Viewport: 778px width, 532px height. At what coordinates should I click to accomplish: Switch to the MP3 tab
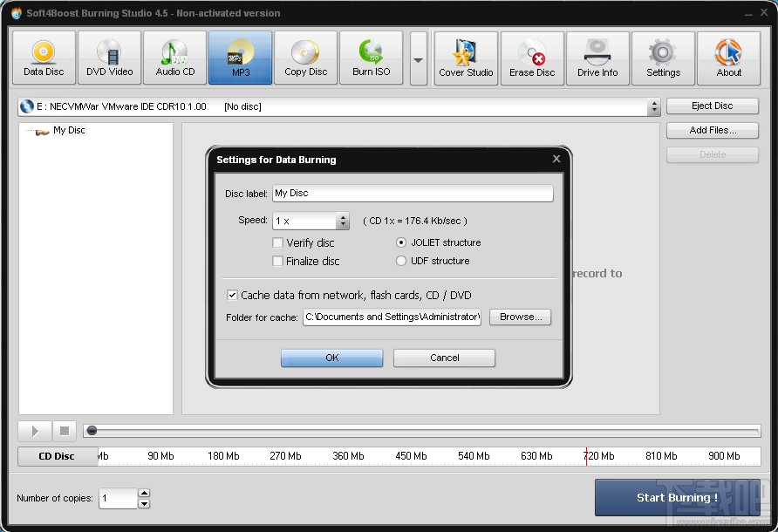(x=240, y=57)
